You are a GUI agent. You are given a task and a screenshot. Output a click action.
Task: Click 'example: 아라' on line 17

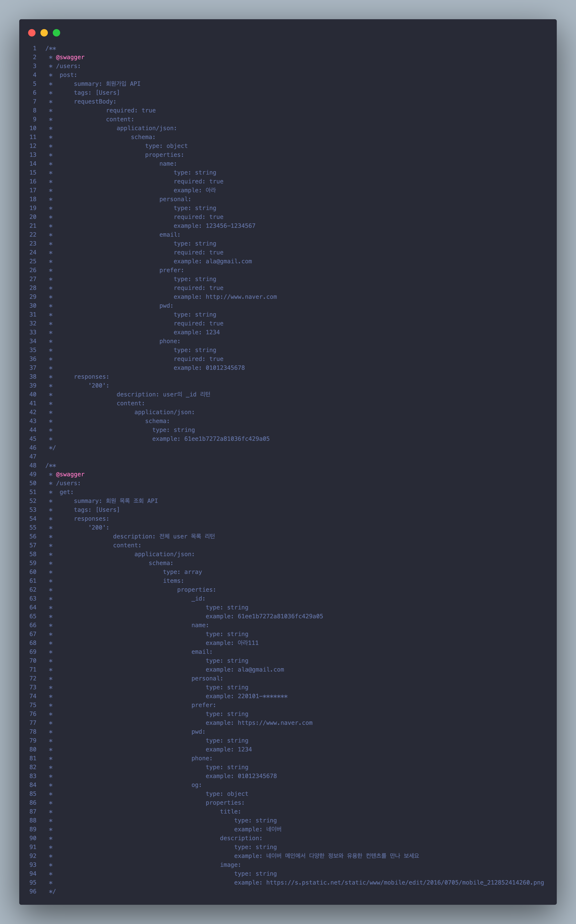click(x=195, y=190)
